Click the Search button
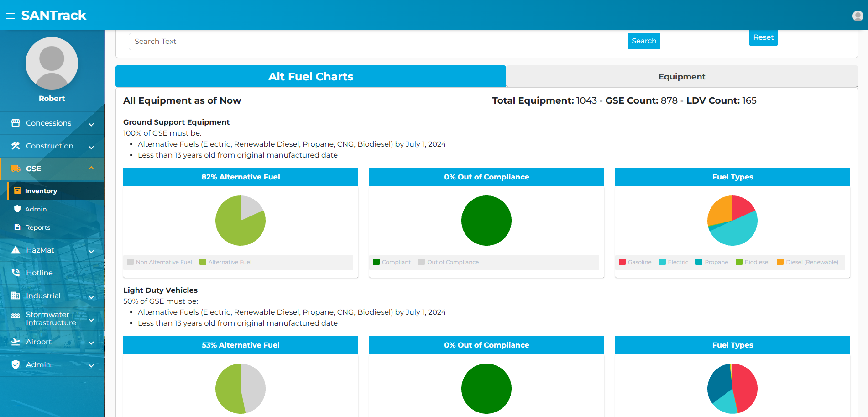This screenshot has width=868, height=417. click(x=644, y=41)
